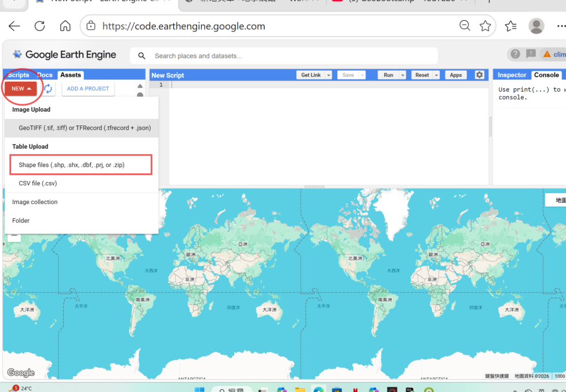This screenshot has height=392, width=566.
Task: Click the help question mark icon
Action: click(x=515, y=54)
